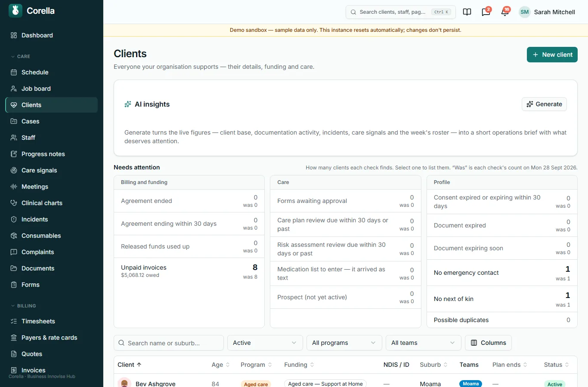The image size is (588, 387).
Task: Open the Active status filter dropdown
Action: coord(265,343)
